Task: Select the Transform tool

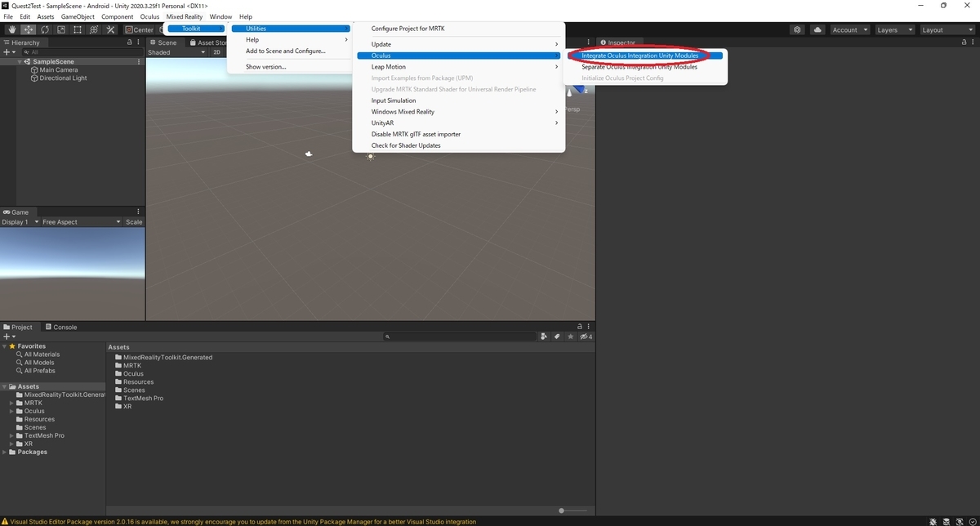Action: tap(93, 29)
